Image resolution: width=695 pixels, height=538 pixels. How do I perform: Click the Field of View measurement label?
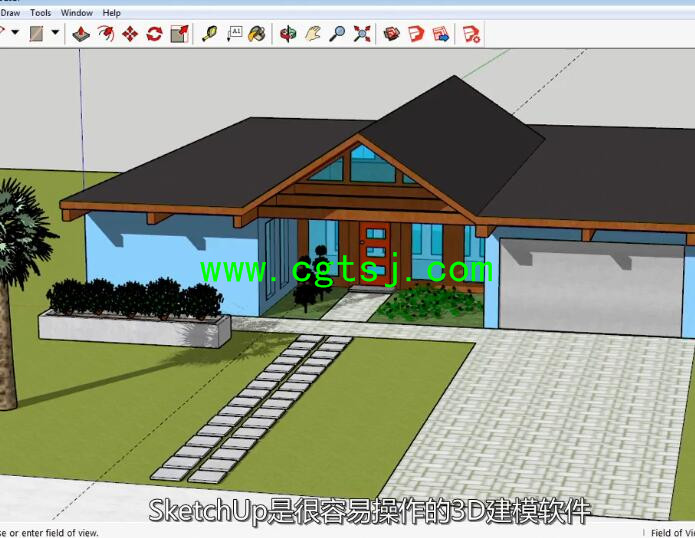672,533
